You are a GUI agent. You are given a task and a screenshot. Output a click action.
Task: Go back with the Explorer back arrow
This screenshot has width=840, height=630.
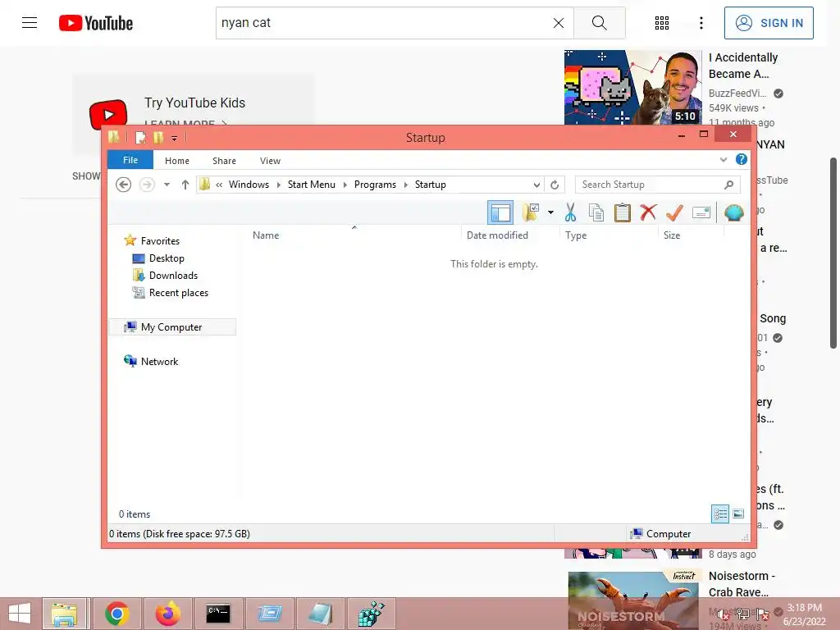(x=123, y=185)
